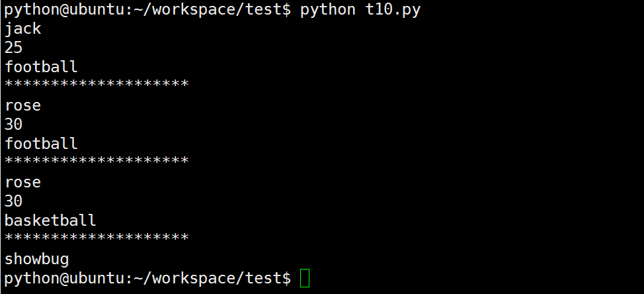
Task: Click the first asterisk separator line
Action: [x=97, y=85]
